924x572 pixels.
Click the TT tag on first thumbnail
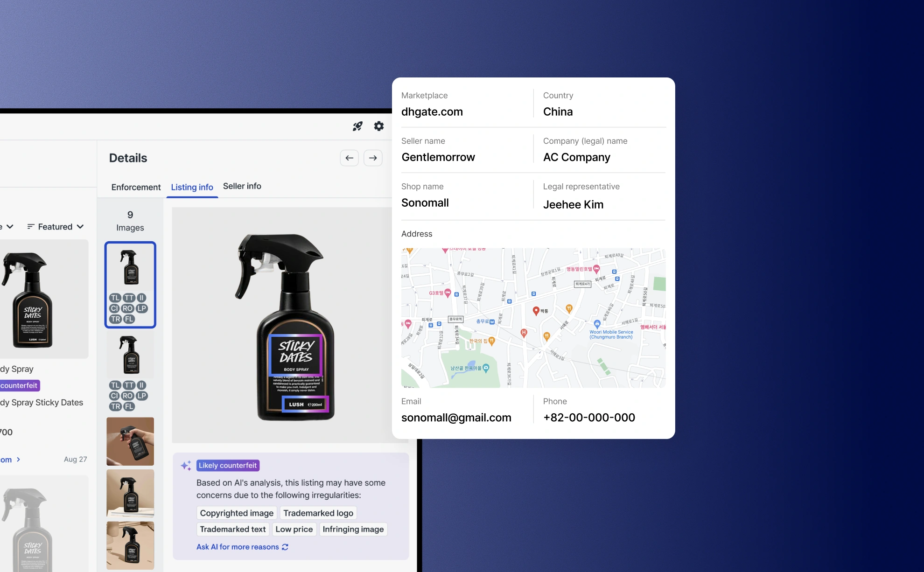[129, 298]
